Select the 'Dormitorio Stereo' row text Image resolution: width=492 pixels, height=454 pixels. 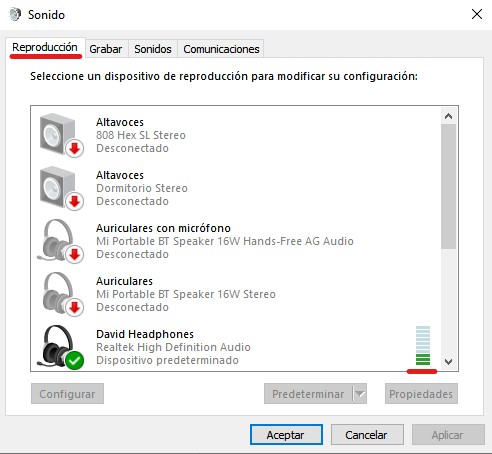pyautogui.click(x=142, y=188)
